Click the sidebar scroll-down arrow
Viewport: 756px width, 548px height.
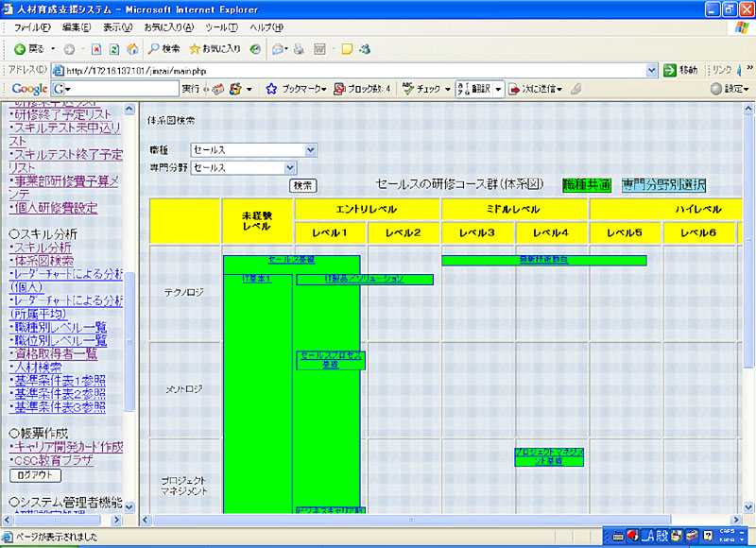tap(129, 507)
